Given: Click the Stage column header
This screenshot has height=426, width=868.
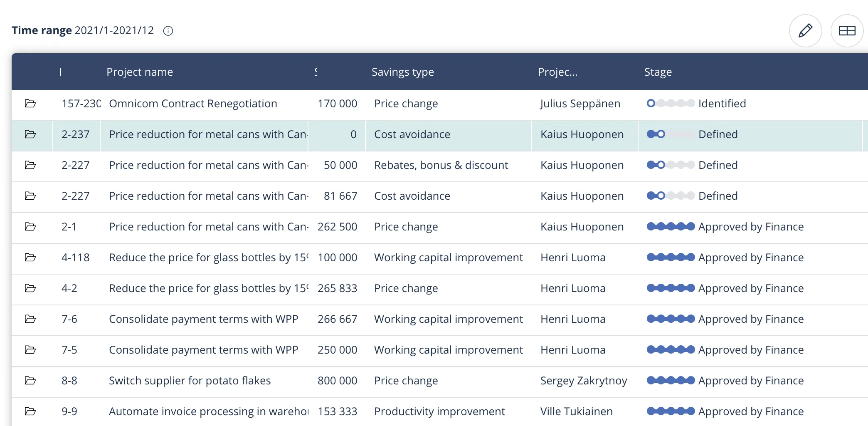Looking at the screenshot, I should coord(658,72).
